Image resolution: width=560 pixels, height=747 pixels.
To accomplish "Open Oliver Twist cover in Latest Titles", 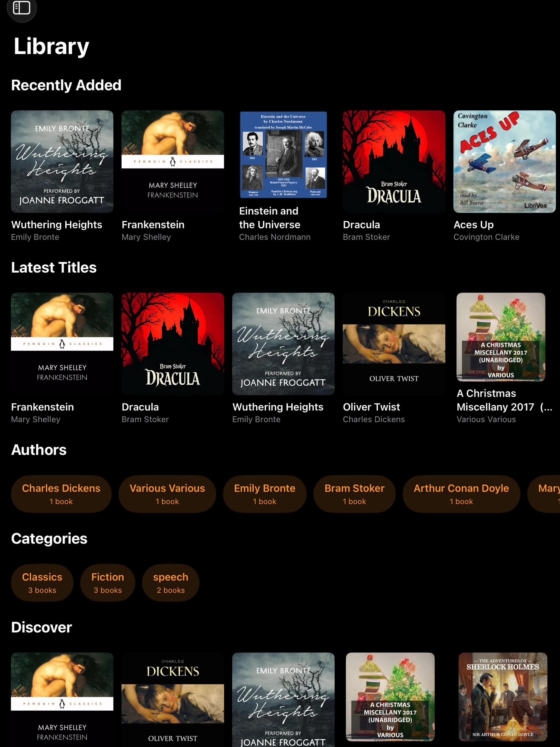I will point(394,344).
